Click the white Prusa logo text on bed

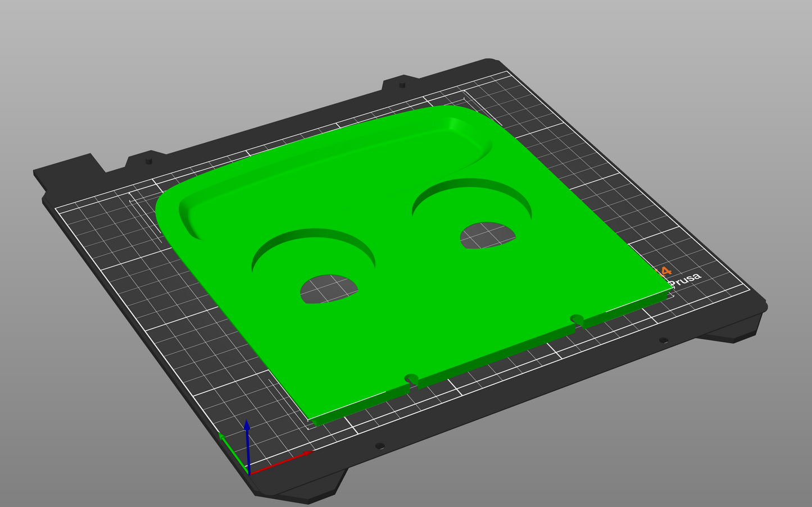[686, 279]
